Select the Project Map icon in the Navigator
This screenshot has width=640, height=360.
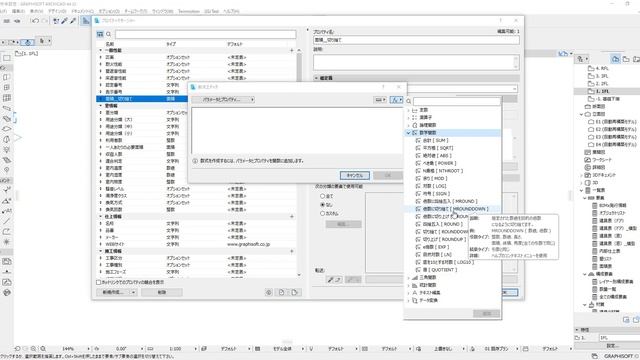pyautogui.click(x=616, y=59)
